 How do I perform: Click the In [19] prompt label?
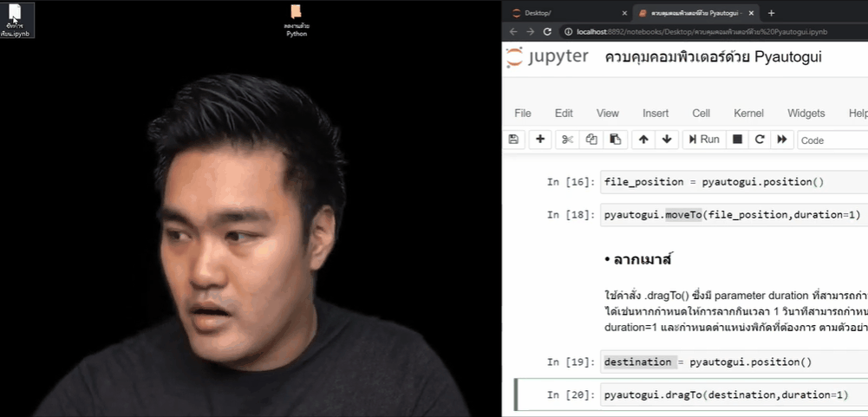pos(571,362)
